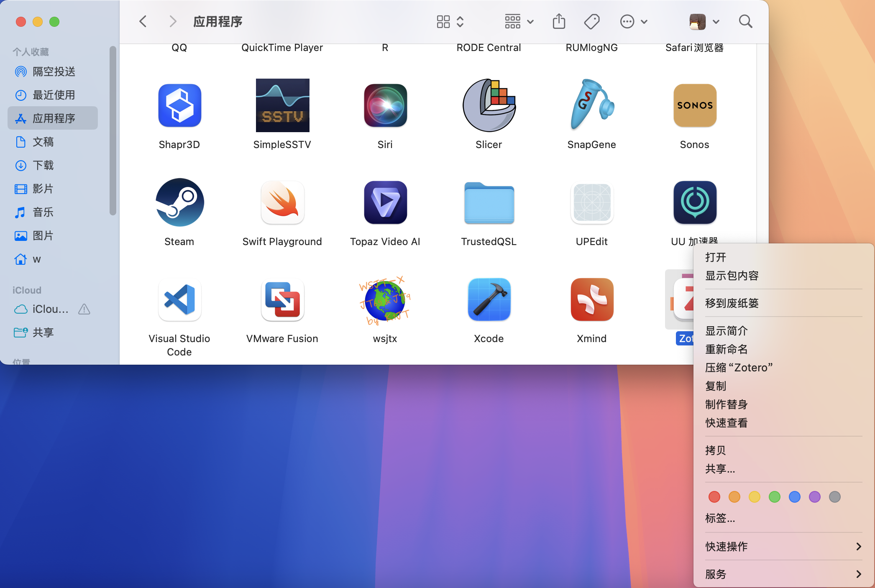
Task: Select the SnapGene app icon
Action: click(x=591, y=106)
